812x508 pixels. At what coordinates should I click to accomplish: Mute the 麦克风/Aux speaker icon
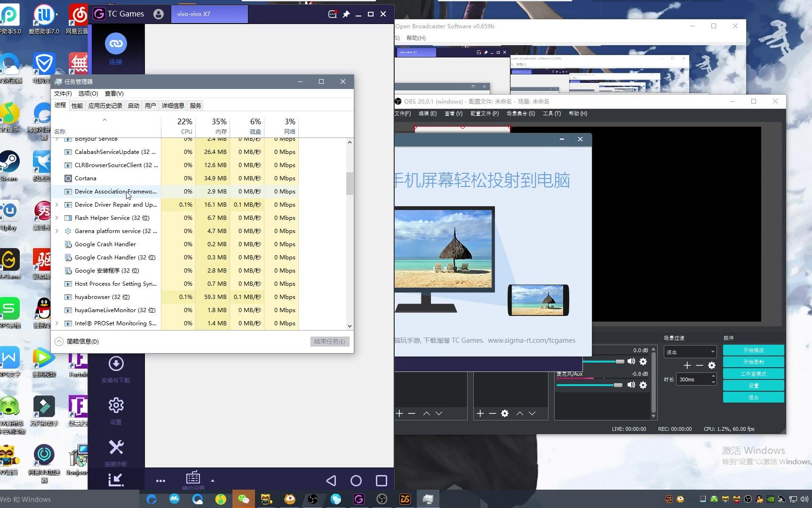click(x=631, y=385)
